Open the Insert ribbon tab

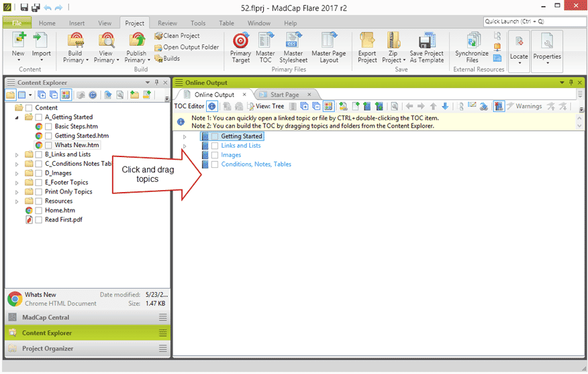(x=77, y=24)
